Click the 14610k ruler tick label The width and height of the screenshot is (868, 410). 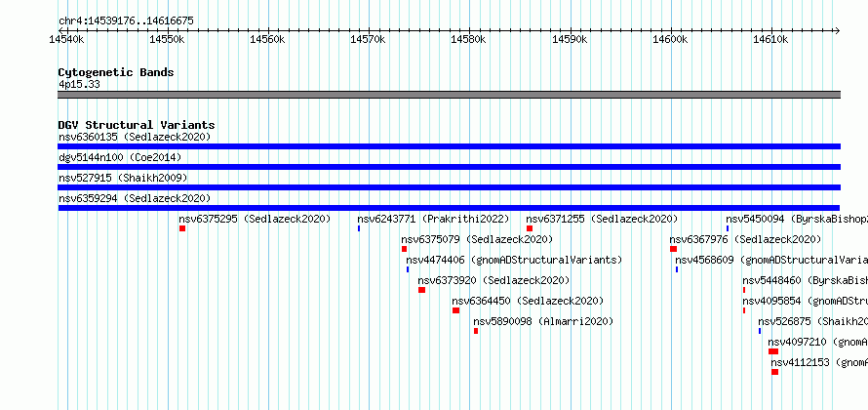(x=771, y=39)
